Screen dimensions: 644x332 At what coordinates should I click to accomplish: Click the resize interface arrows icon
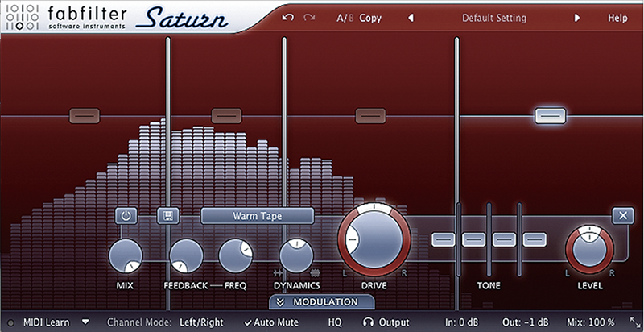(x=634, y=322)
